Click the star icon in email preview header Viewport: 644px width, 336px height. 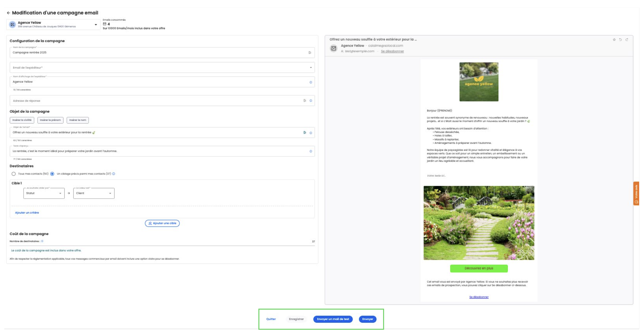coord(614,40)
